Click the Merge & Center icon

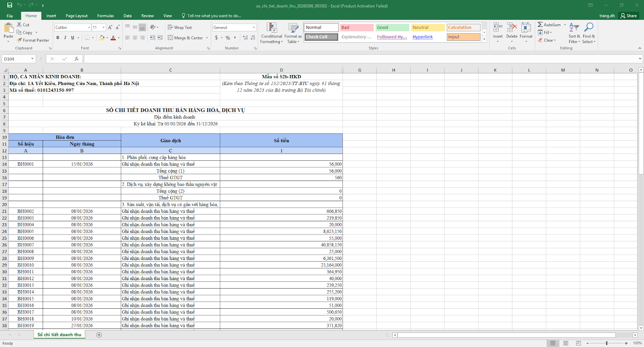coord(171,38)
